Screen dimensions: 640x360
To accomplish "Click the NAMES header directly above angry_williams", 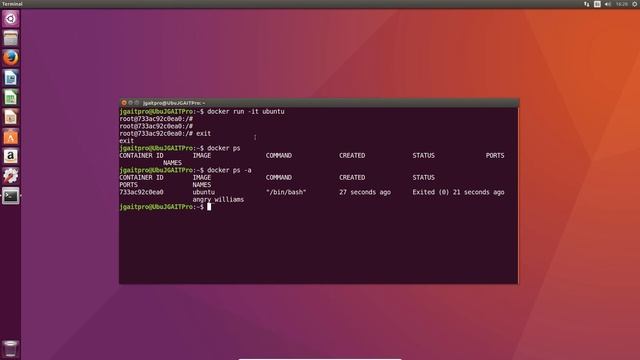I will pos(202,185).
